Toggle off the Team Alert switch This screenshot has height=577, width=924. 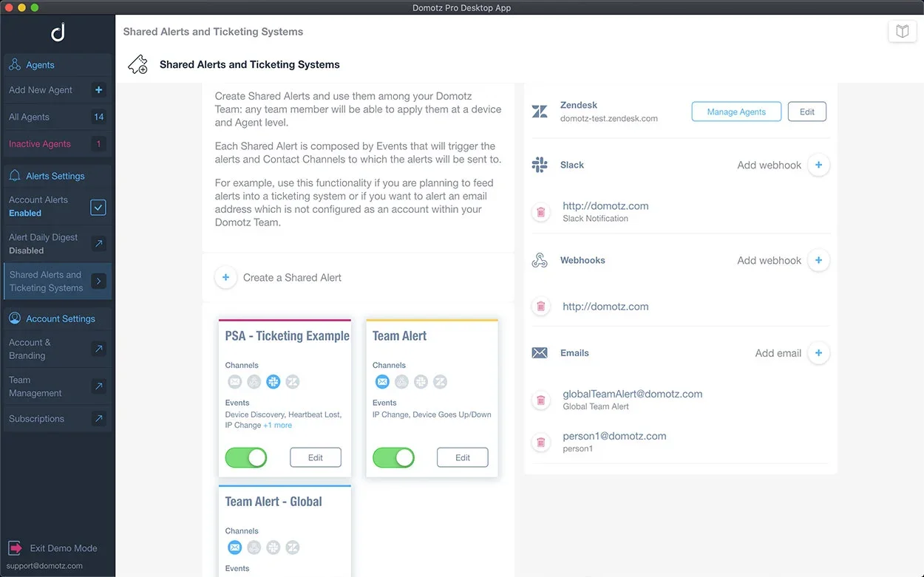point(393,457)
